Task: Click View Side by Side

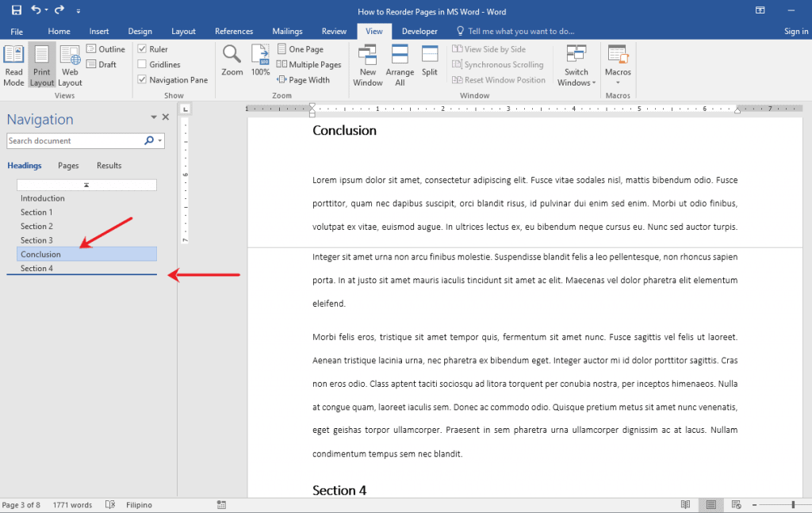Action: (x=488, y=48)
